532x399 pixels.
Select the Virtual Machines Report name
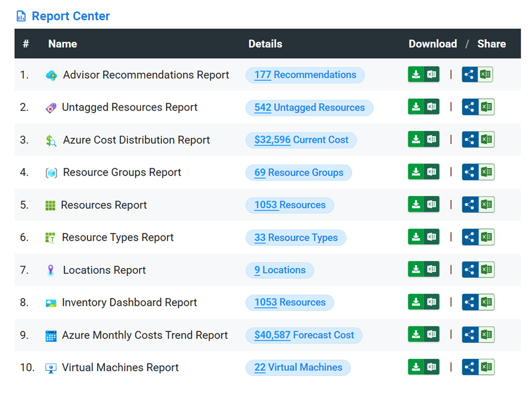120,367
